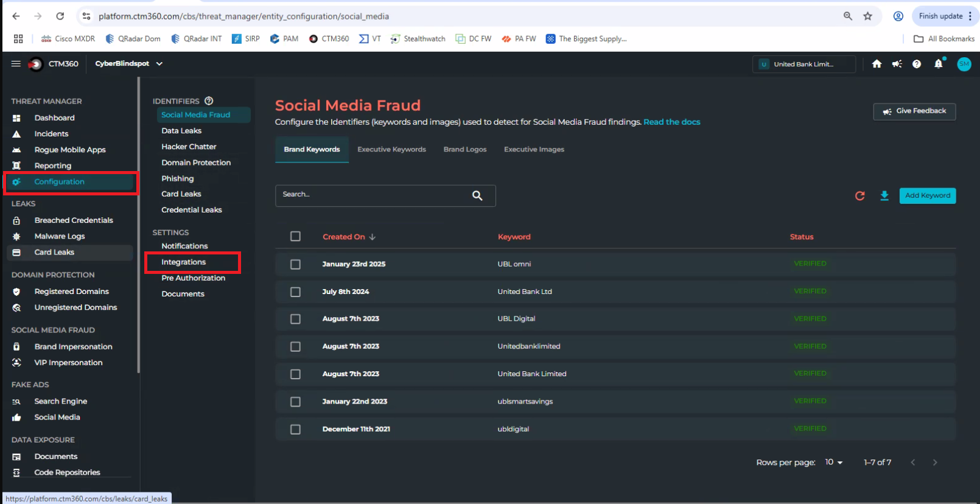Click the Give Feedback button

[x=914, y=111]
